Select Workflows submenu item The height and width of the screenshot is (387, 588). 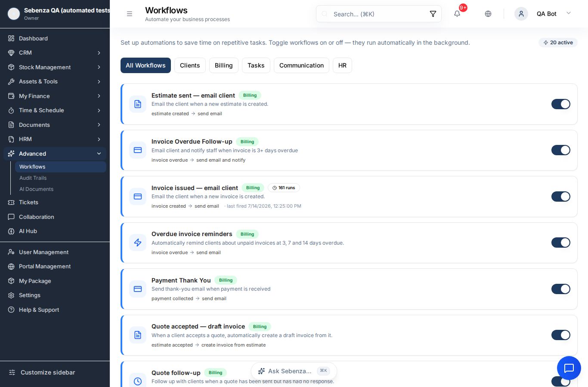tap(61, 167)
